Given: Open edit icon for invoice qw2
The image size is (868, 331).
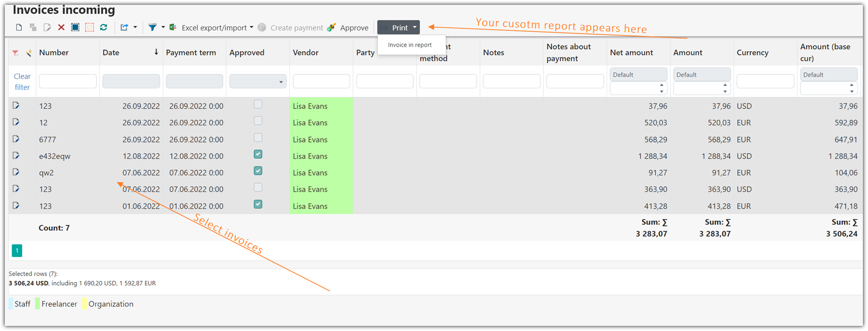Looking at the screenshot, I should pos(16,172).
